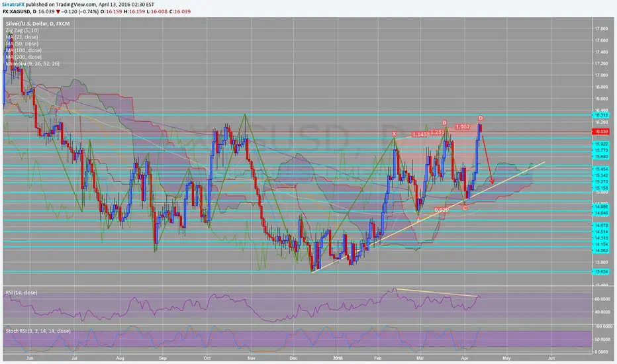Viewport: 617px width, 364px height.
Task: Click the 0.829 pattern ratio label
Action: [442, 210]
